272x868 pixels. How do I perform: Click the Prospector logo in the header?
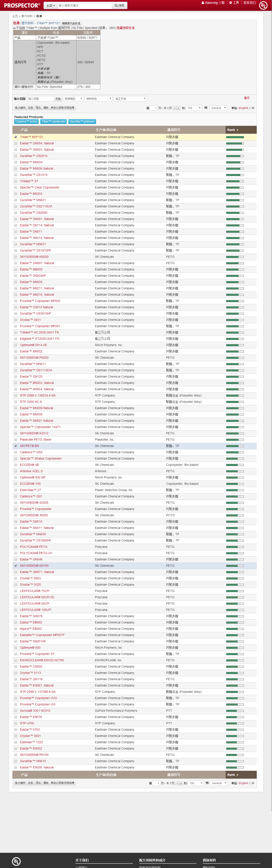point(22,5)
